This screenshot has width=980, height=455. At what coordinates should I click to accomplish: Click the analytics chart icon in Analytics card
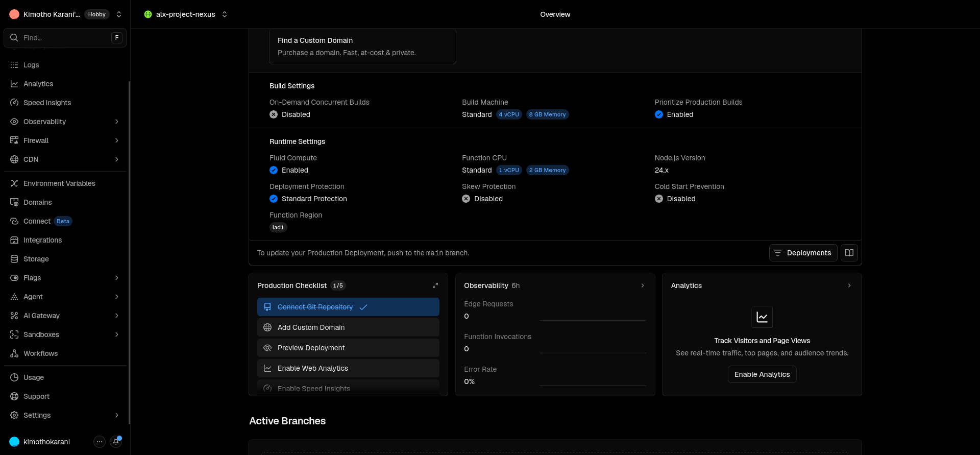[x=762, y=317]
